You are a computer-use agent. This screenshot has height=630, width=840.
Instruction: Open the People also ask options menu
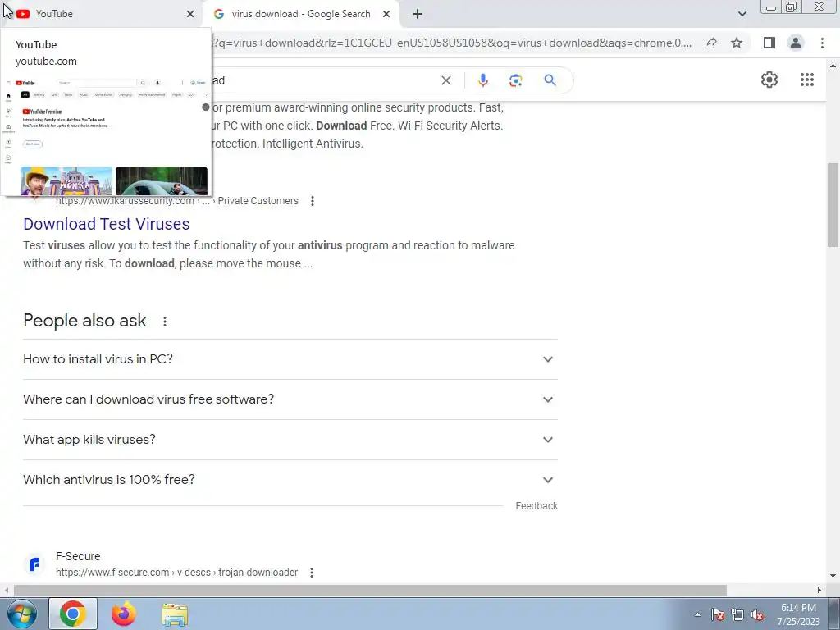(164, 322)
